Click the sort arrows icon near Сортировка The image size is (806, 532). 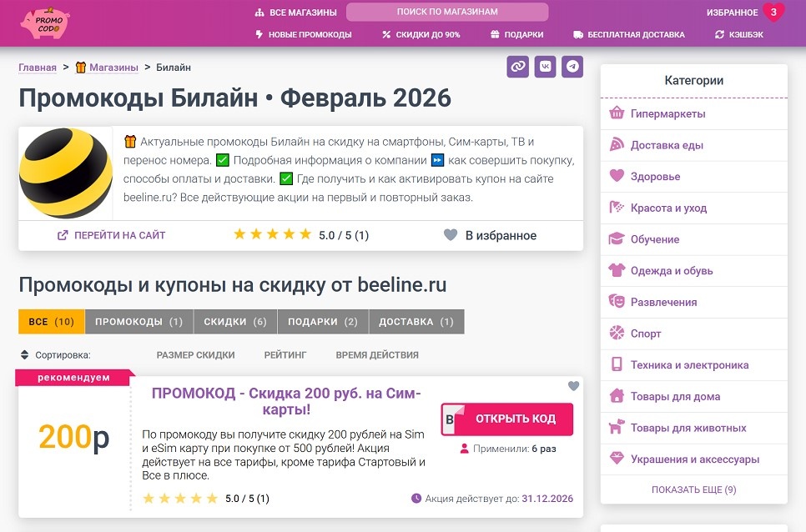(x=24, y=355)
